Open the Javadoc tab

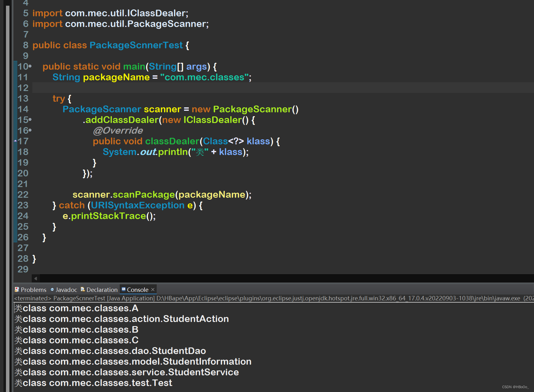click(x=64, y=290)
